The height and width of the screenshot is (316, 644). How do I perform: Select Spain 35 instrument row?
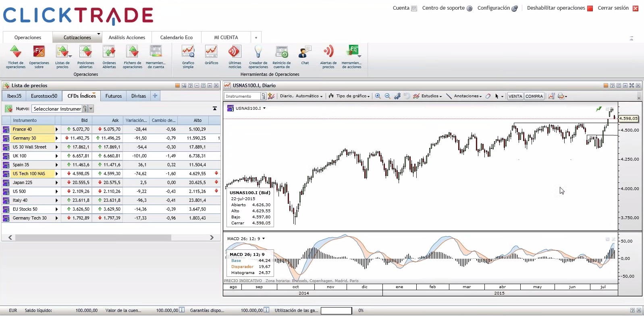111,165
